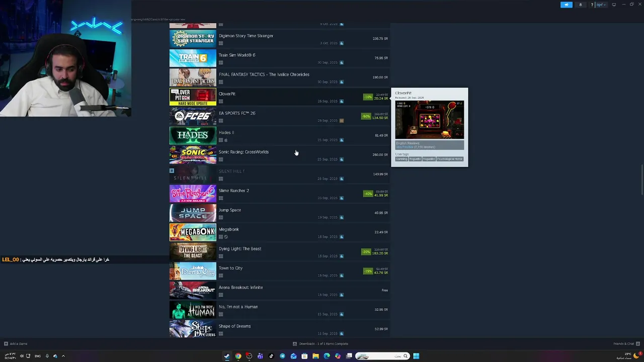Select the CloverPit capsule thumbnail
The height and width of the screenshot is (362, 644).
(x=193, y=97)
